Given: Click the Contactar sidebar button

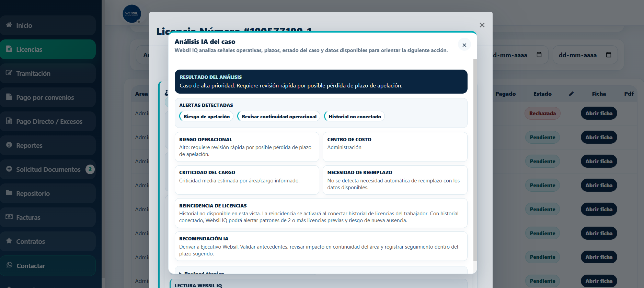Looking at the screenshot, I should tap(48, 266).
